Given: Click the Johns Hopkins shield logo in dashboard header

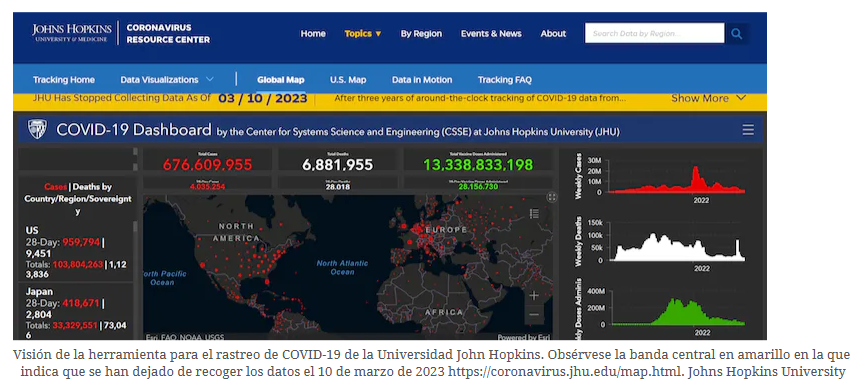Looking at the screenshot, I should [37, 129].
